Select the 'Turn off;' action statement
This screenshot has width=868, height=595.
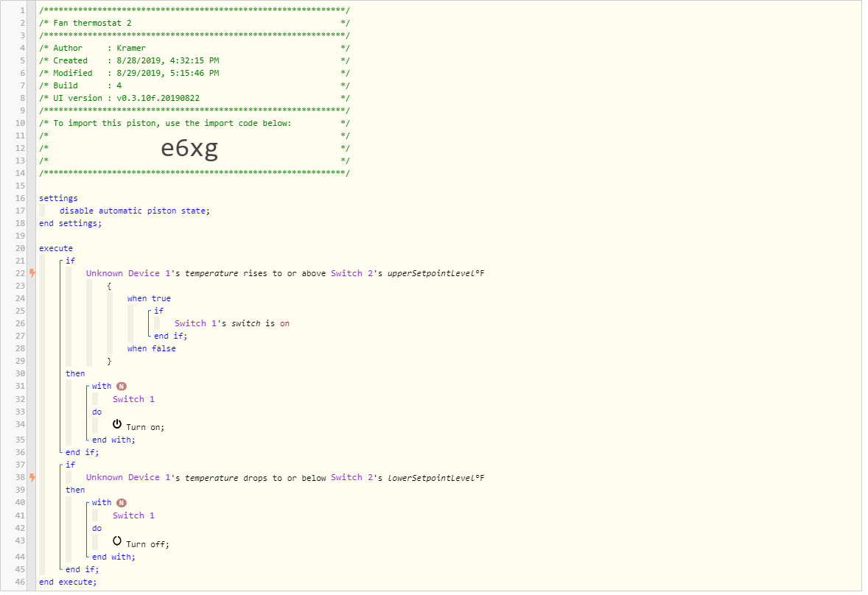pyautogui.click(x=147, y=544)
